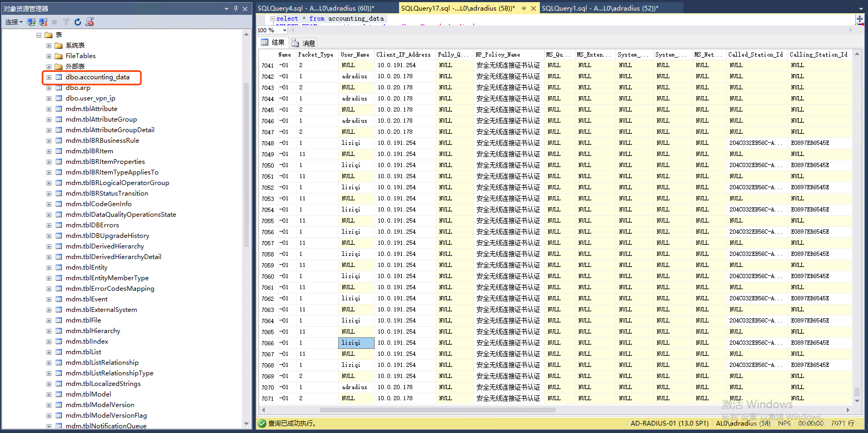
Task: Click the Packet_Type column header
Action: (316, 54)
